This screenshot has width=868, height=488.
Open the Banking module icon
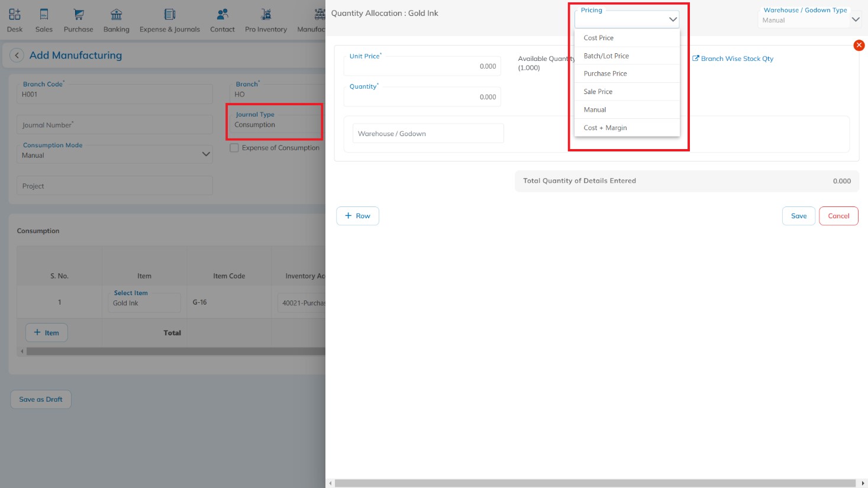tap(116, 14)
